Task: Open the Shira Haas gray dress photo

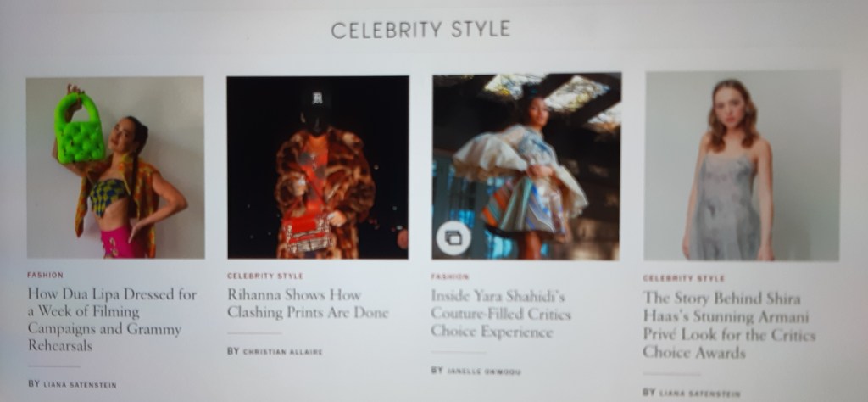Action: [742, 165]
